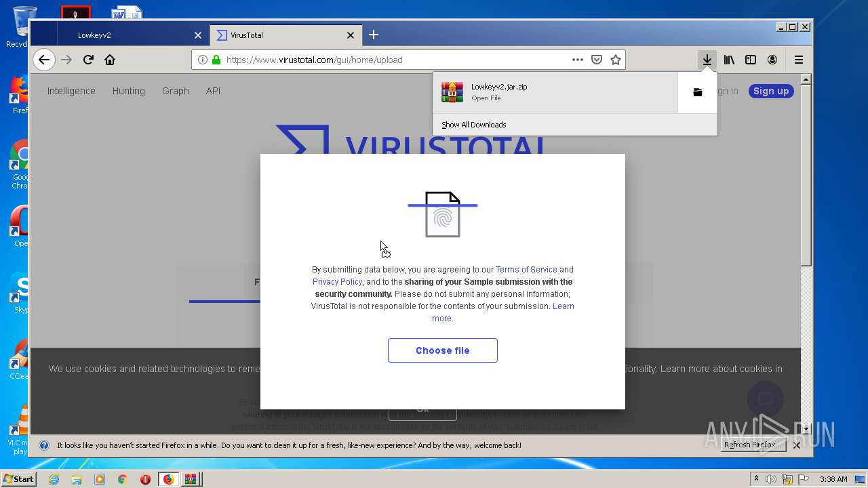This screenshot has height=488, width=868.
Task: Open the API menu item
Action: tap(213, 91)
